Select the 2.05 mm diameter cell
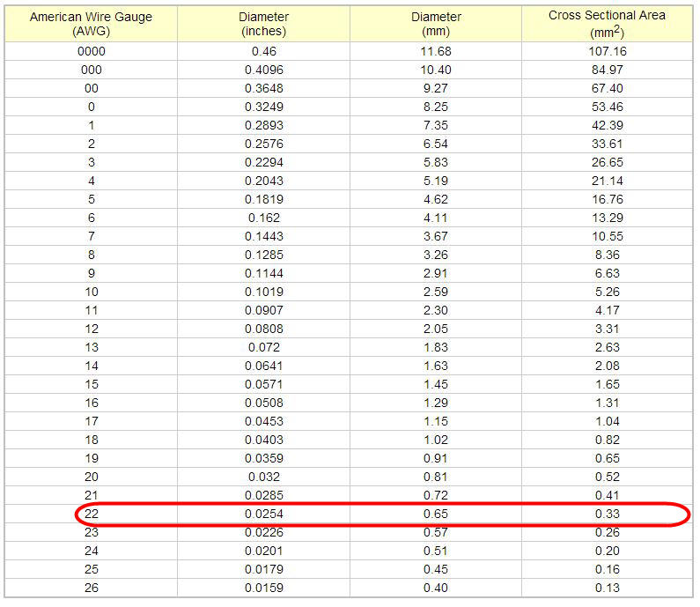700x607 pixels. [x=435, y=329]
